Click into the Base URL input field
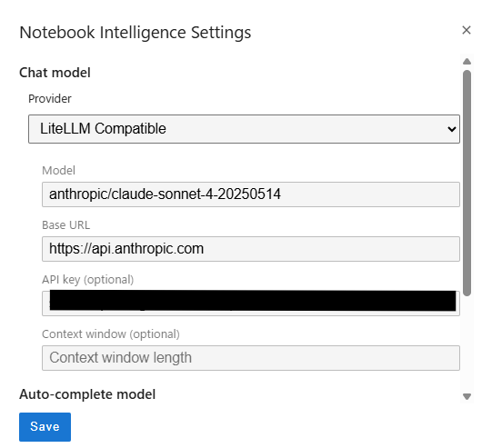 click(251, 249)
